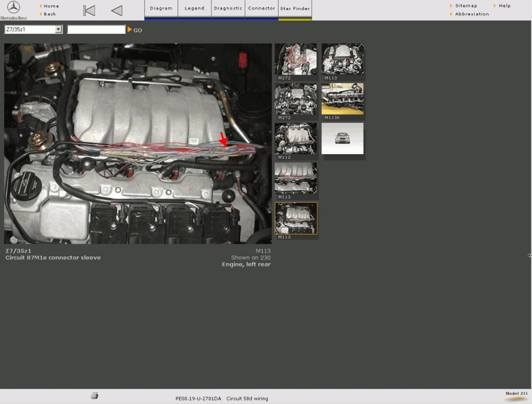
Task: Select the Diagnostic tab
Action: pos(228,9)
